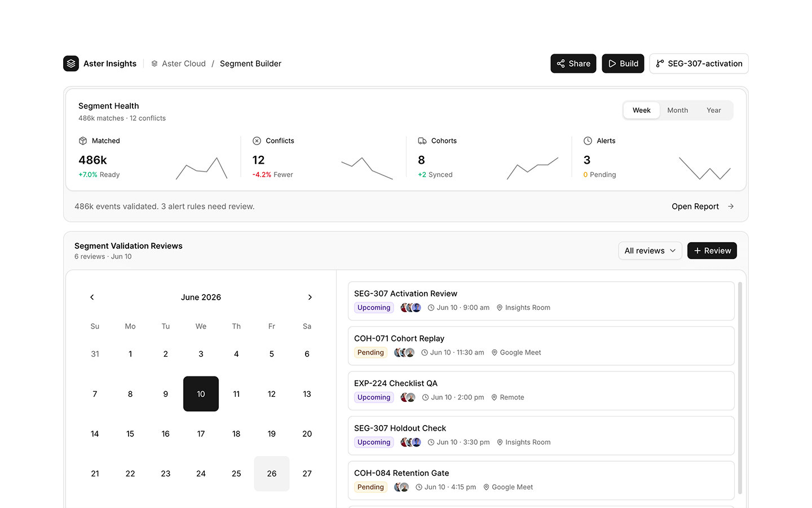Click the '+2 Synced' cohorts change
Image resolution: width=812 pixels, height=508 pixels.
pos(435,175)
